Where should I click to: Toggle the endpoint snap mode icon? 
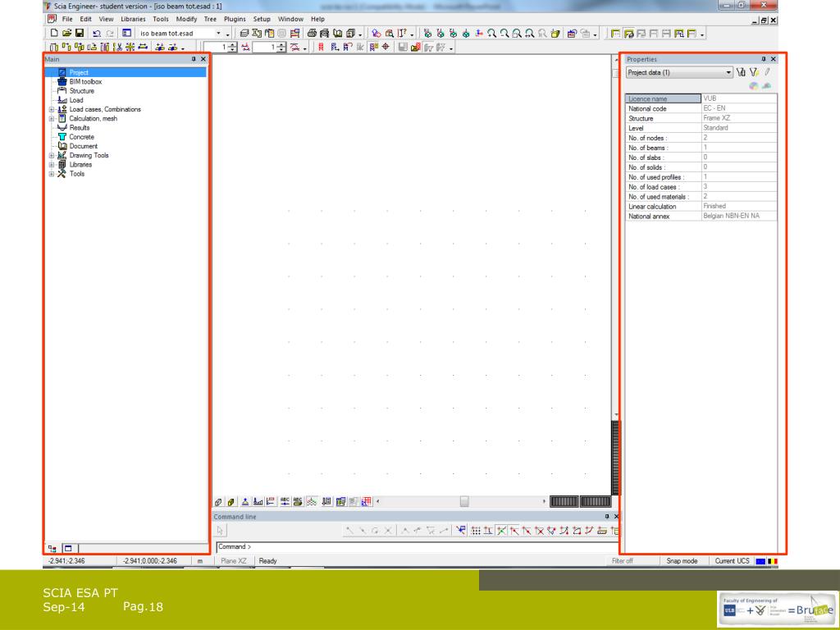(514, 531)
